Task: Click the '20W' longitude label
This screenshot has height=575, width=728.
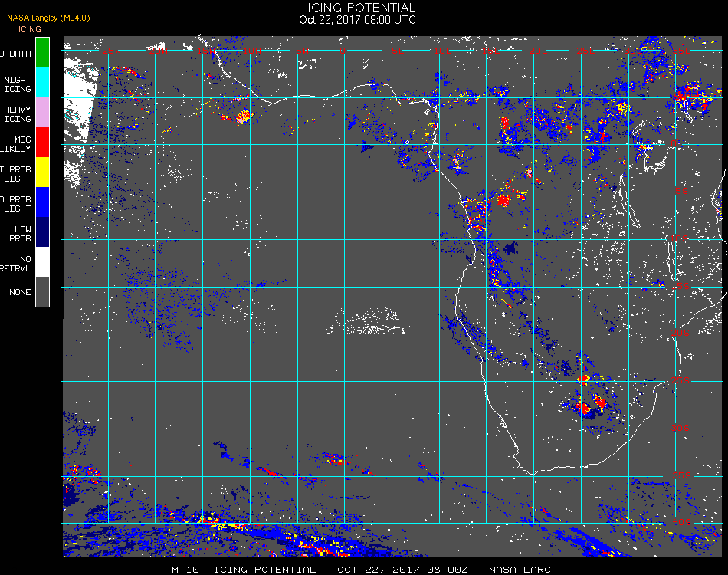Action: (x=159, y=51)
